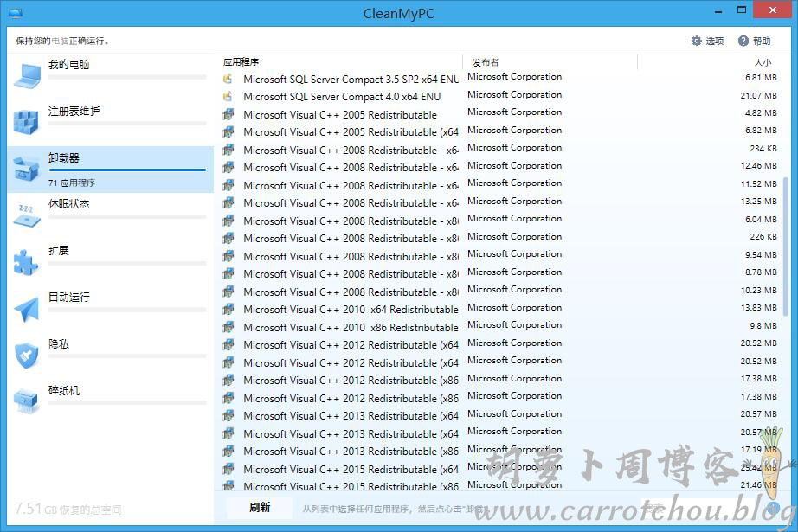The height and width of the screenshot is (532, 798).
Task: Click the 保持您的电脑正确运行 tagline text
Action: point(62,41)
